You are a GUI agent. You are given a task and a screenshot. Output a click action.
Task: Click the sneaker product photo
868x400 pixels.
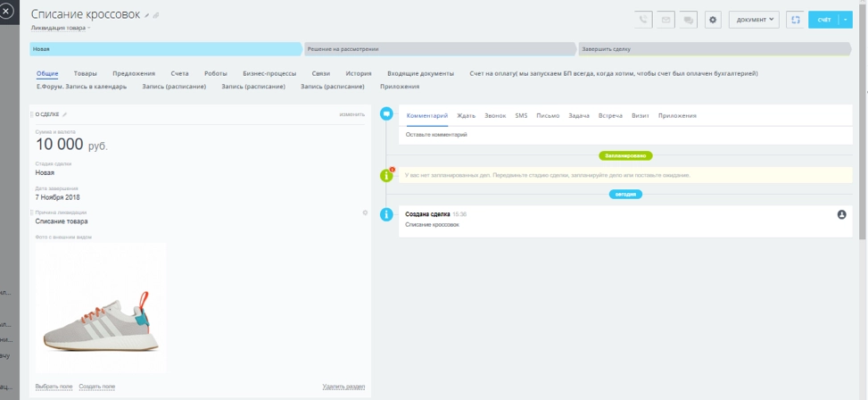click(x=100, y=308)
